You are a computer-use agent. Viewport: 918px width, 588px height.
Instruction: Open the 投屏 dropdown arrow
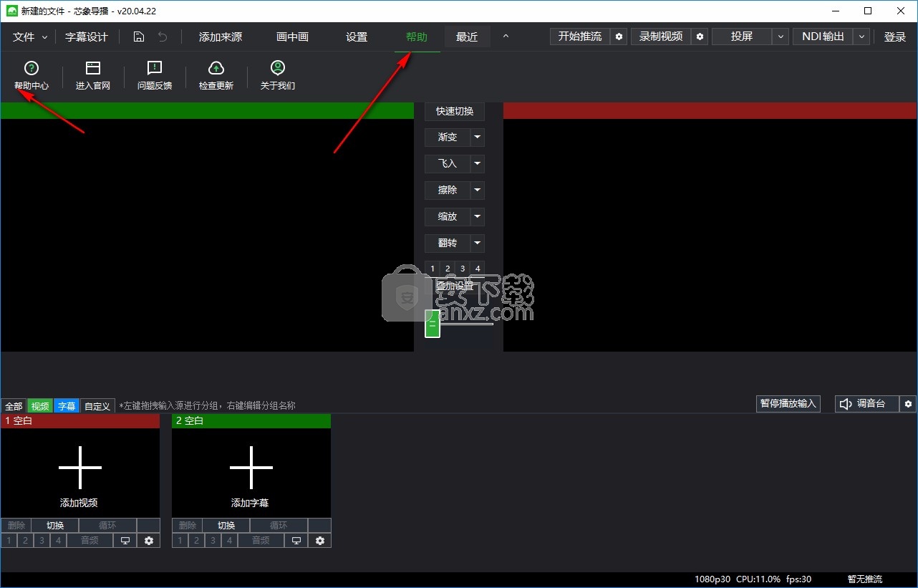[x=781, y=37]
